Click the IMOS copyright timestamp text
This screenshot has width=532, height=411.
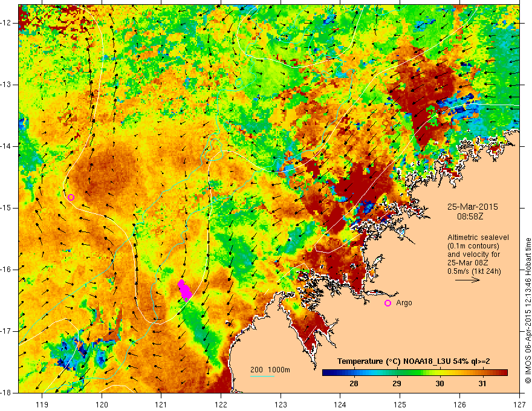tap(528, 311)
